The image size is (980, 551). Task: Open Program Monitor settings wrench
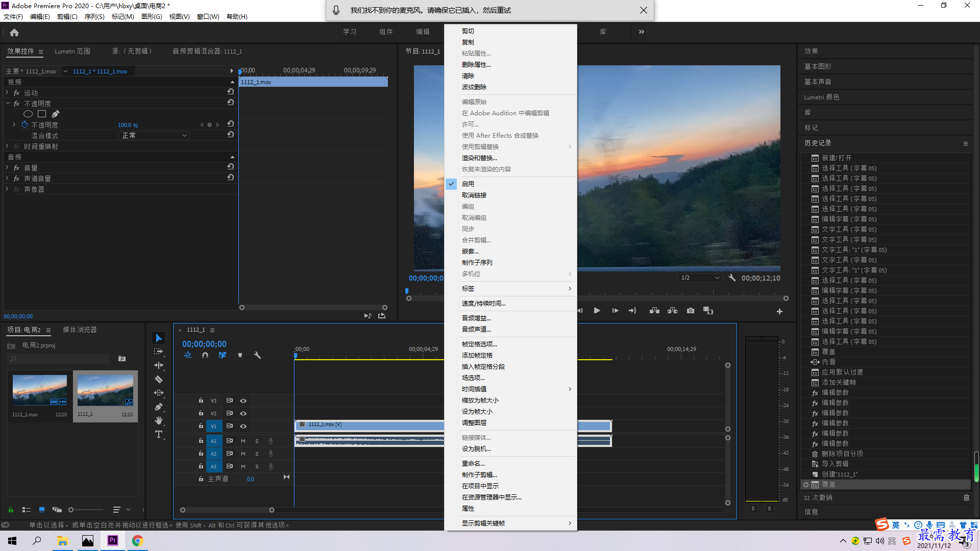click(732, 278)
